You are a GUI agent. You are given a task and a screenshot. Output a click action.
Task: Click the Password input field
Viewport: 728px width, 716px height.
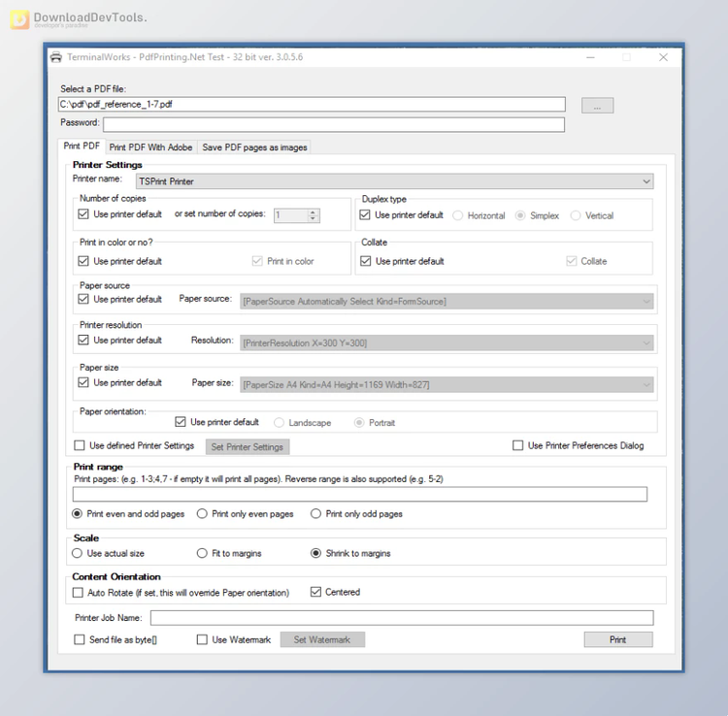pyautogui.click(x=333, y=124)
